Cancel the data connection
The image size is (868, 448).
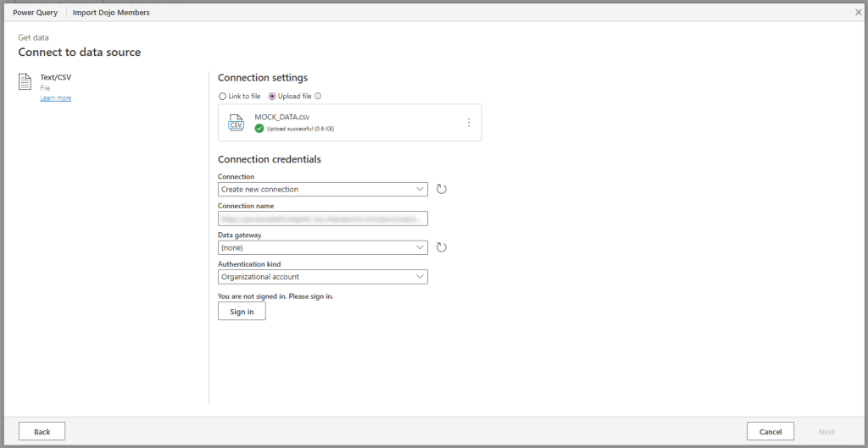770,432
